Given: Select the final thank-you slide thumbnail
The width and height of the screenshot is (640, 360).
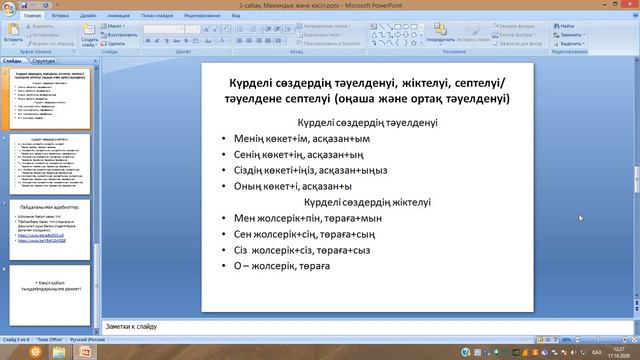Looking at the screenshot, I should coord(50,296).
